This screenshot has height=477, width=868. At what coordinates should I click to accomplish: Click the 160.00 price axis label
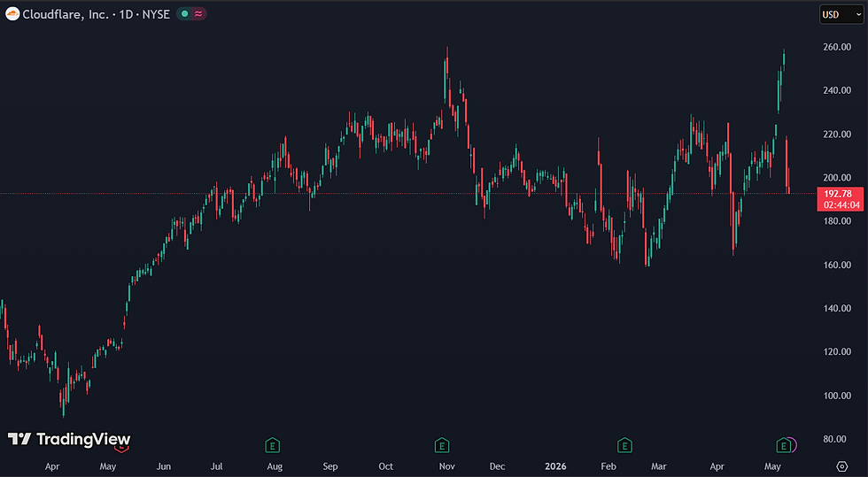[837, 265]
